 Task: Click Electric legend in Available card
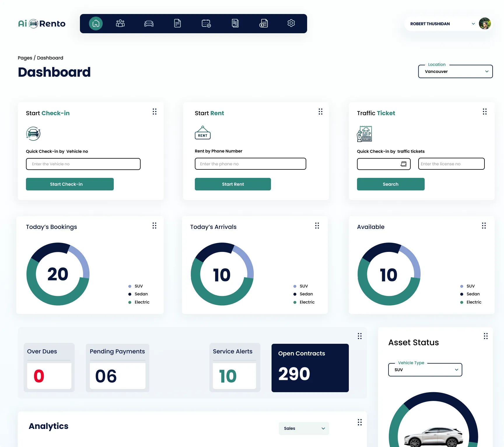pyautogui.click(x=471, y=302)
